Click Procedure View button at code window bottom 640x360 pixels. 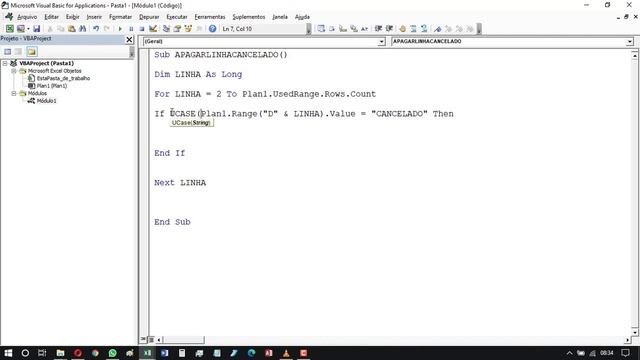[143, 339]
